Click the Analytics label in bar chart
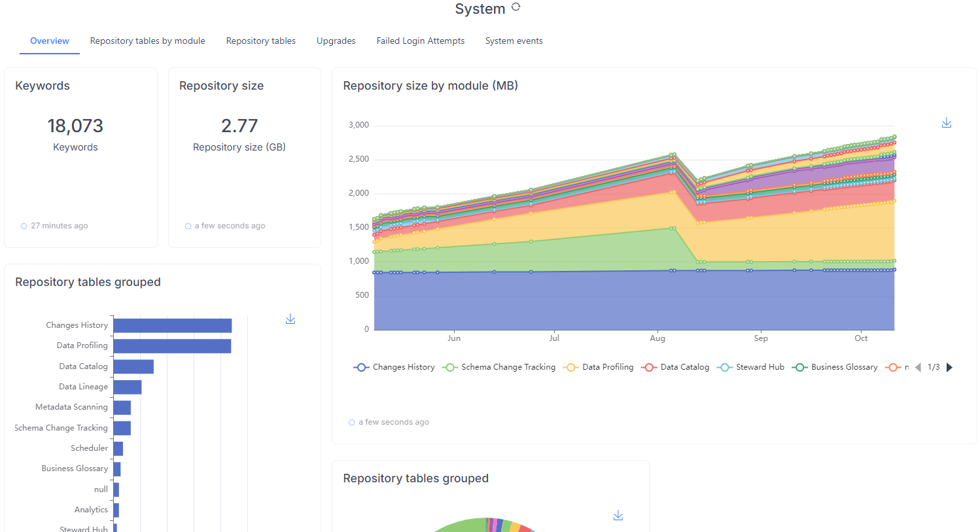980x532 pixels. [91, 510]
